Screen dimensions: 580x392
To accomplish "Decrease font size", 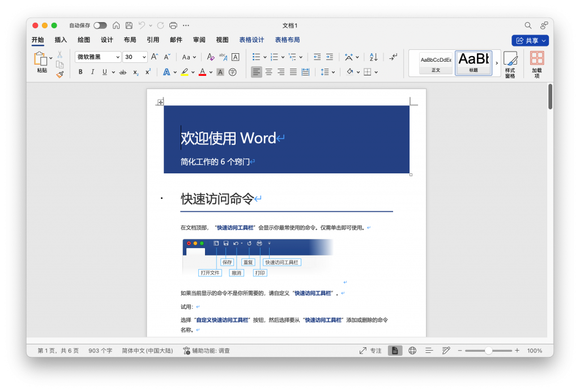I will (x=167, y=57).
